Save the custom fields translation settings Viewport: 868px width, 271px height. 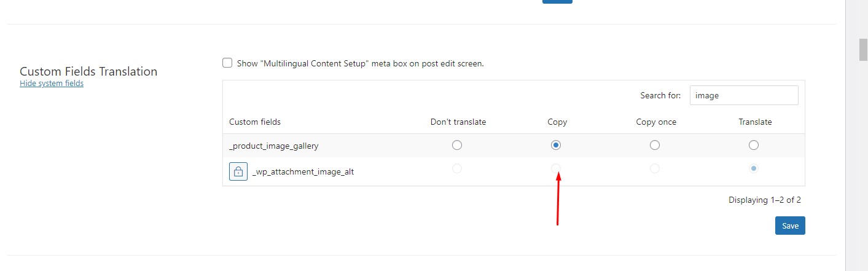(790, 226)
